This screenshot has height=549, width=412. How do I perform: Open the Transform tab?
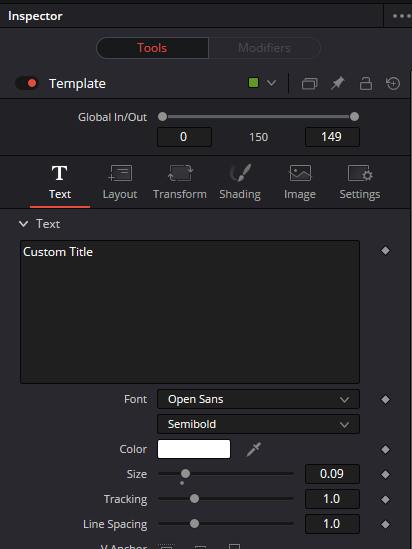[180, 183]
